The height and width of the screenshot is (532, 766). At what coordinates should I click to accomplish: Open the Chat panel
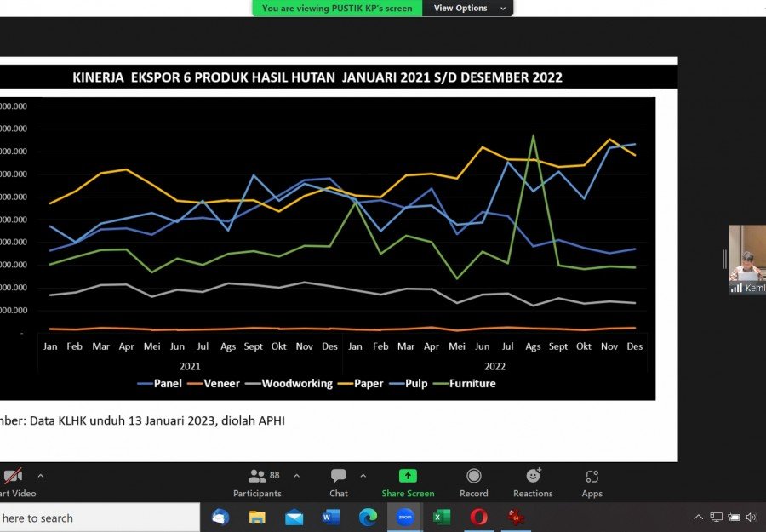click(x=339, y=482)
